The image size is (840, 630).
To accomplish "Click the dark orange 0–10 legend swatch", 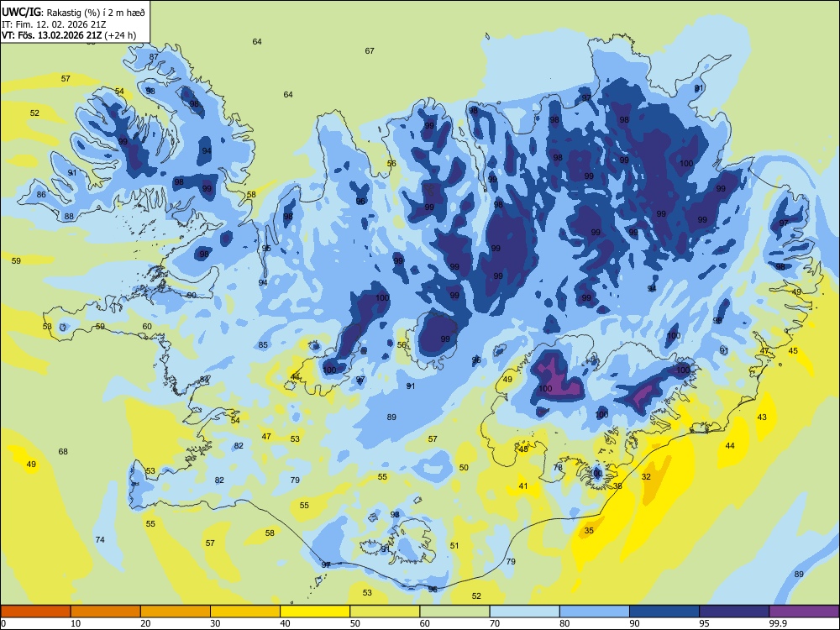I will point(35,612).
